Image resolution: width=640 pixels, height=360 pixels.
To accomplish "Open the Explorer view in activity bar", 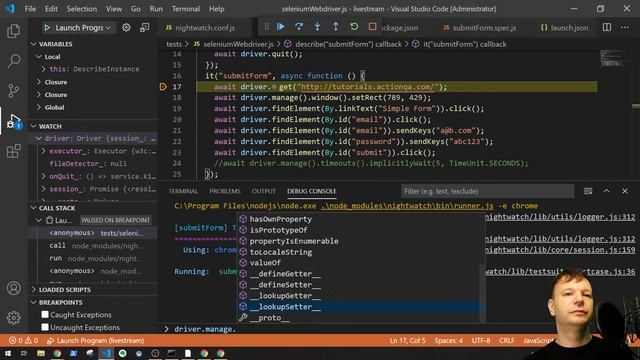I will click(x=13, y=31).
